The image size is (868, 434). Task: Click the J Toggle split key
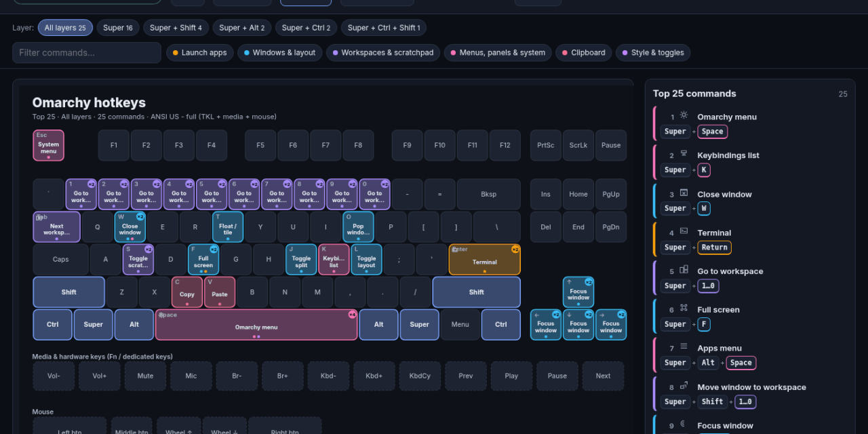tap(301, 260)
